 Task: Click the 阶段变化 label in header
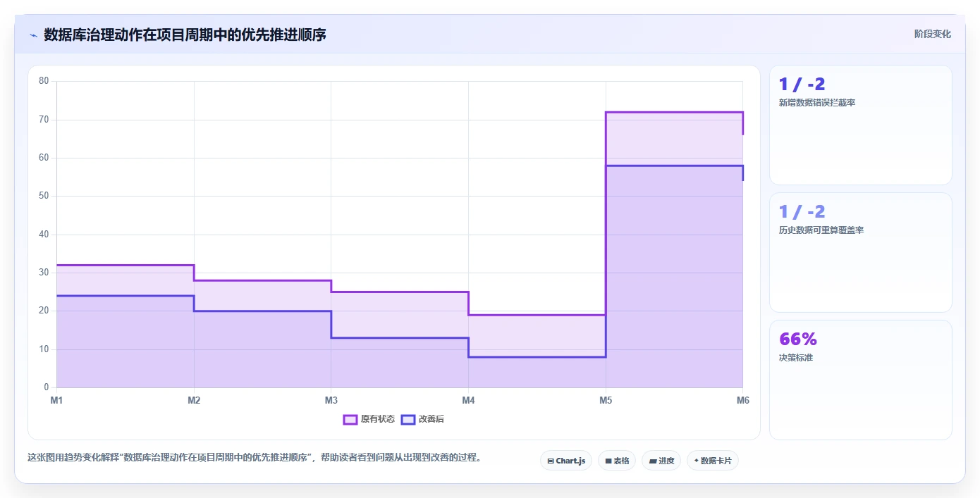pyautogui.click(x=933, y=34)
